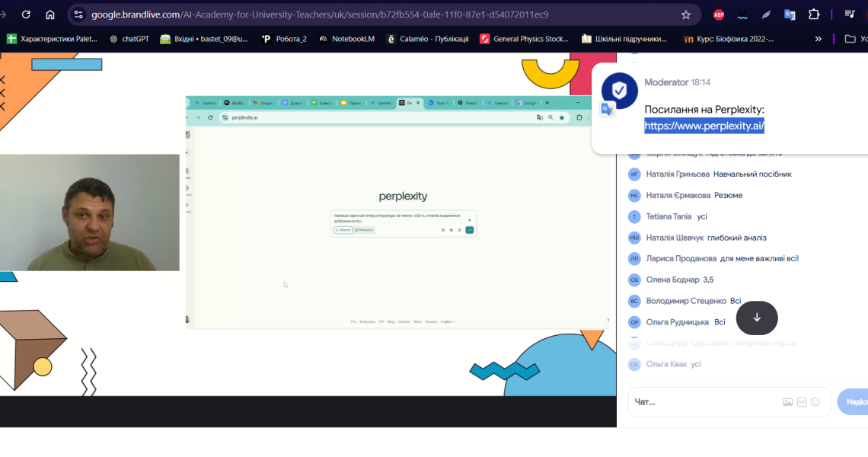Click the ОБ avatar for Олена Боднар
Screen dimensions: 868x457
[634, 280]
